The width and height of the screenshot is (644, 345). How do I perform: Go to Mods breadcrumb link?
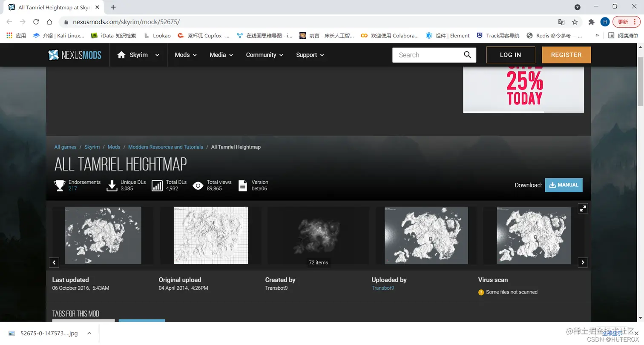(x=114, y=147)
